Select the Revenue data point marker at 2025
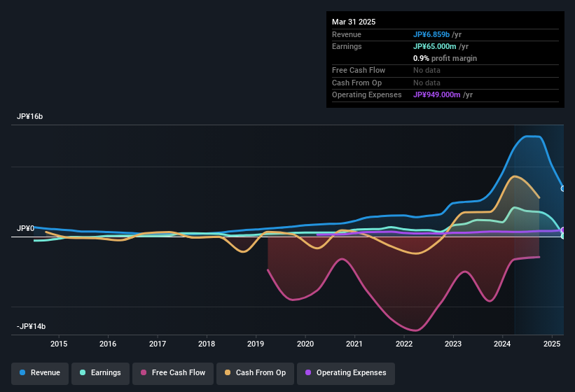575x392 pixels. [563, 189]
